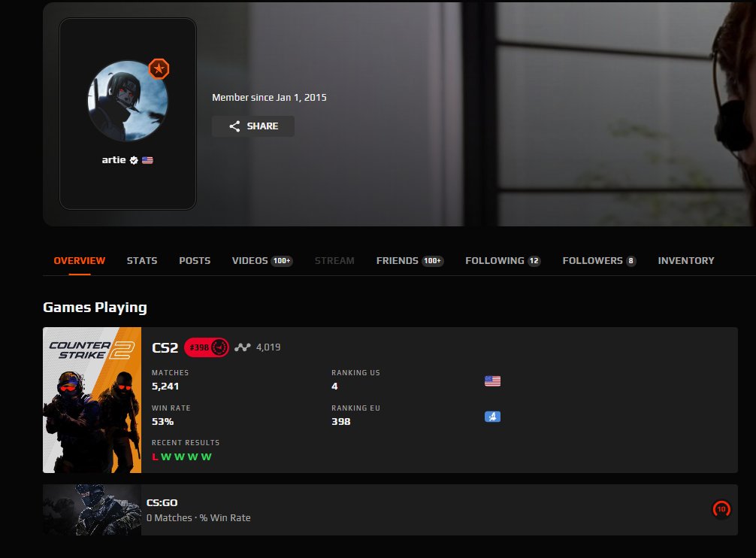Viewport: 756px width, 558px height.
Task: Click the '0 Matches · % Win Rate' text
Action: [x=198, y=518]
